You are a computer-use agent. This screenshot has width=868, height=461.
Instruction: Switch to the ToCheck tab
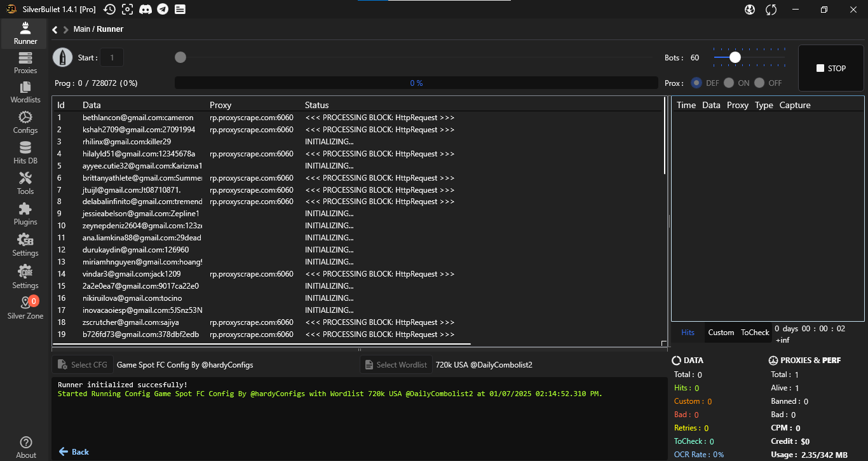click(755, 333)
